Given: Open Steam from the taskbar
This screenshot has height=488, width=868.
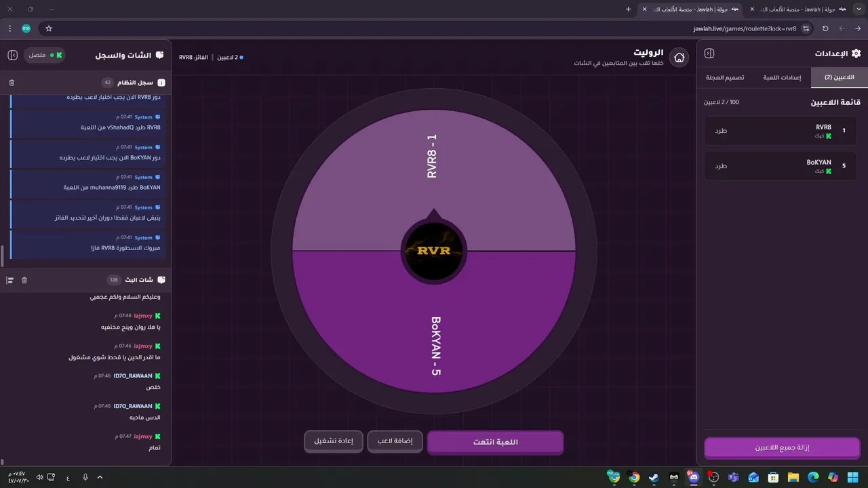Looking at the screenshot, I should [653, 477].
